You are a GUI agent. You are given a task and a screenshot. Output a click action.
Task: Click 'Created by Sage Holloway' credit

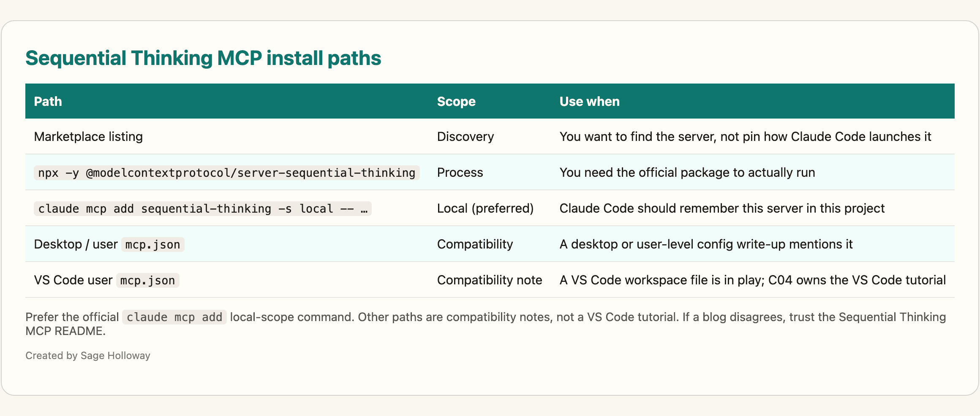pos(88,356)
